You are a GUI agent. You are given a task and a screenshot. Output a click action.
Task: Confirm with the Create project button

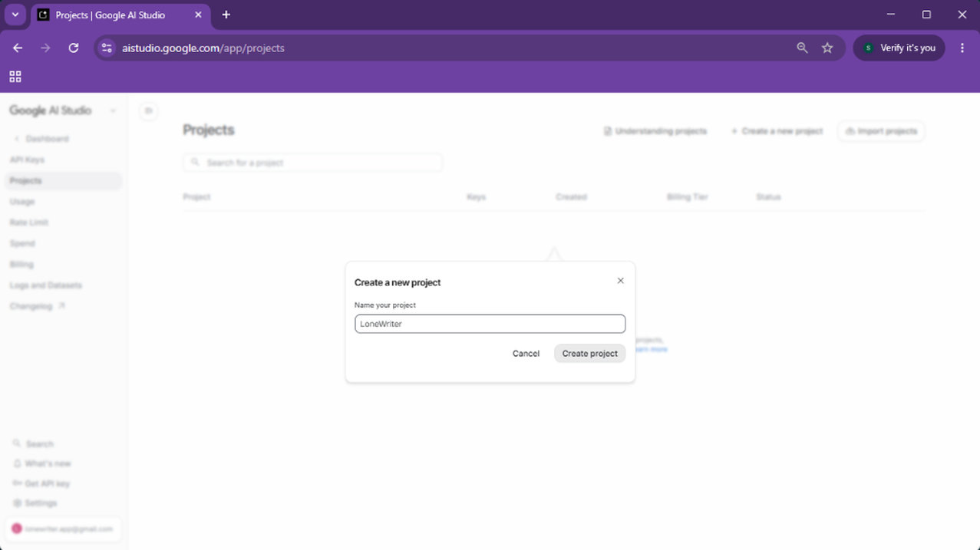[x=589, y=354]
